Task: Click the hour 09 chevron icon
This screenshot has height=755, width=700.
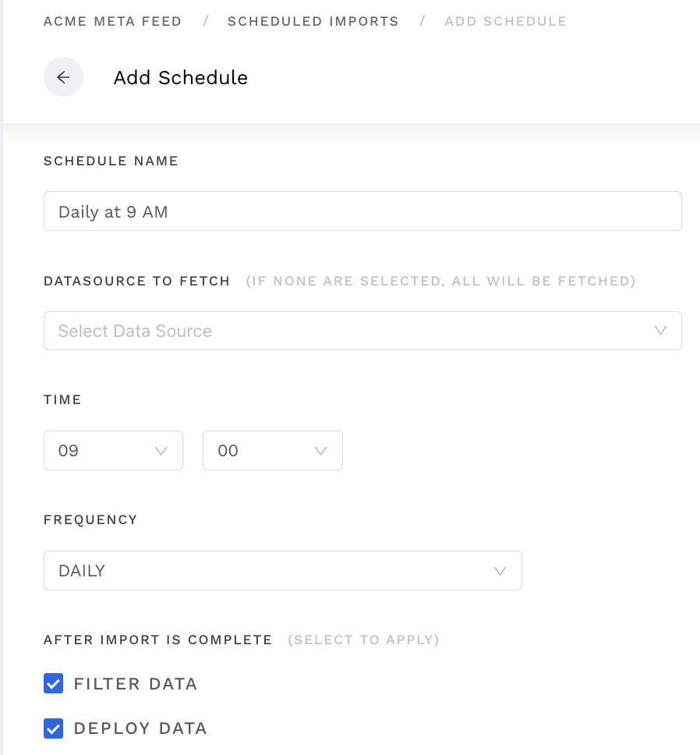Action: coord(161,451)
